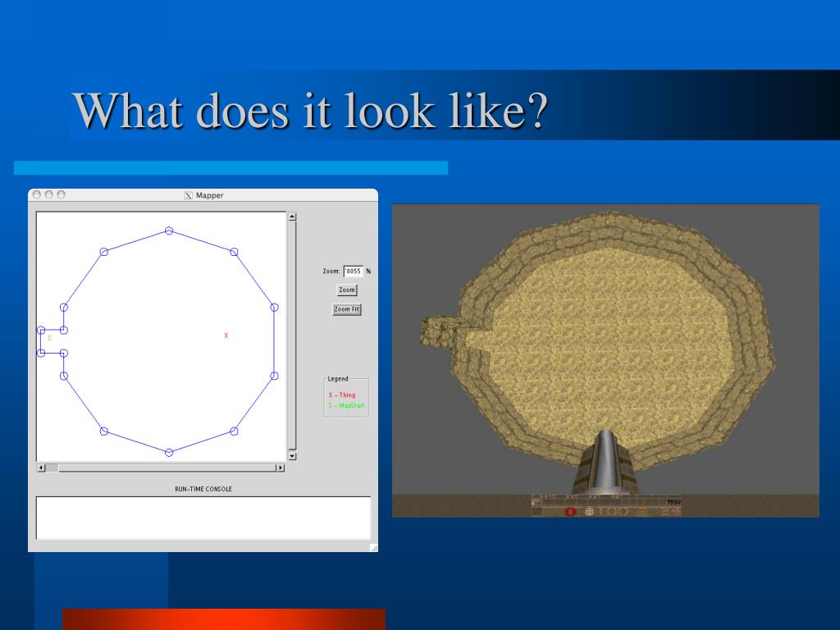
Task: Click the 'Zoom:' label text
Action: 331,271
